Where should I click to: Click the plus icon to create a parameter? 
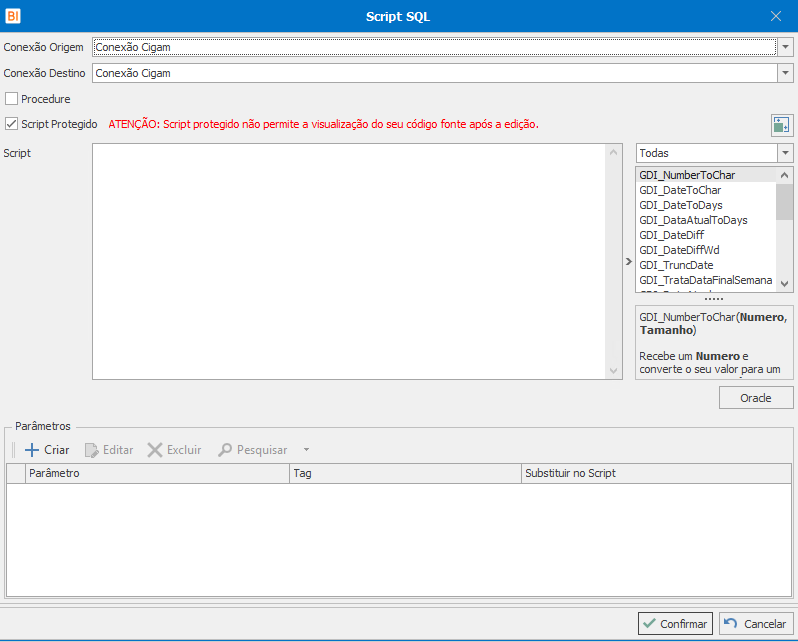[32, 450]
